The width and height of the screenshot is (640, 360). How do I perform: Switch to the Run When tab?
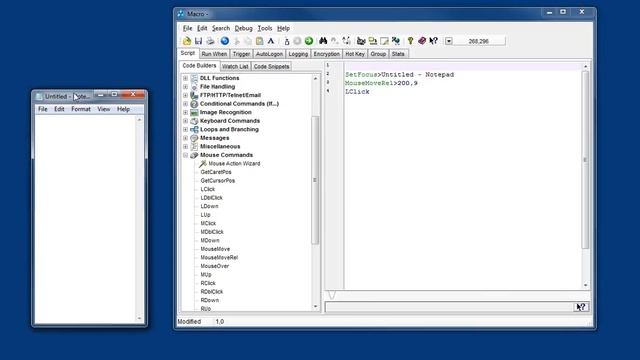pyautogui.click(x=214, y=54)
